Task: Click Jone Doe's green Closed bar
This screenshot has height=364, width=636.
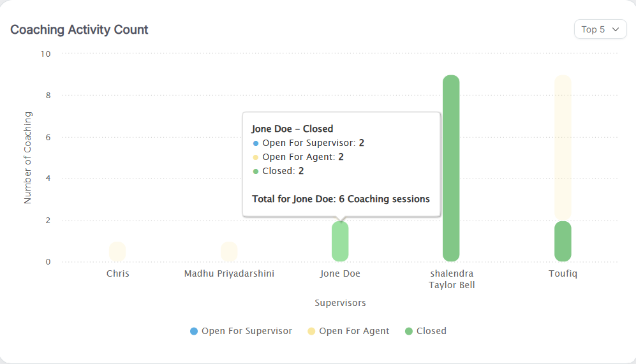Action: [x=340, y=242]
